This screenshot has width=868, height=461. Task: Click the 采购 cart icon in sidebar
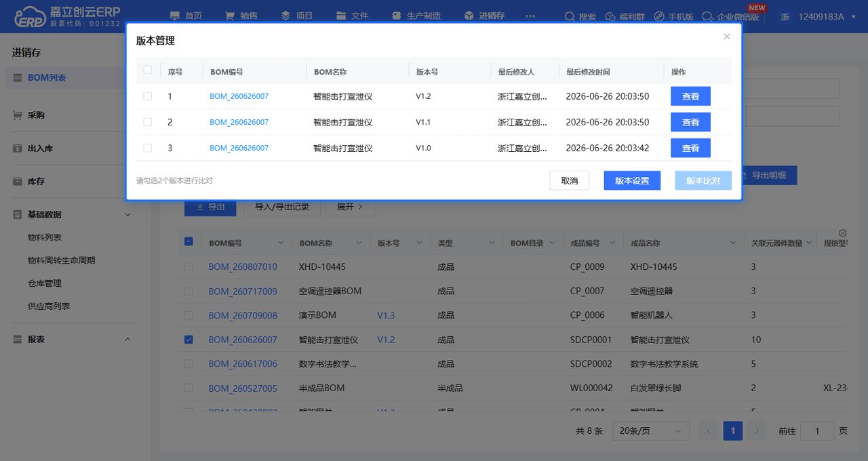tap(18, 115)
